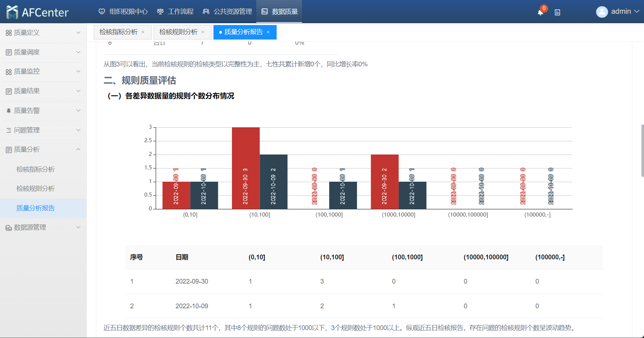Select 检核规则分析 in the sidebar
The height and width of the screenshot is (338, 644).
click(36, 189)
